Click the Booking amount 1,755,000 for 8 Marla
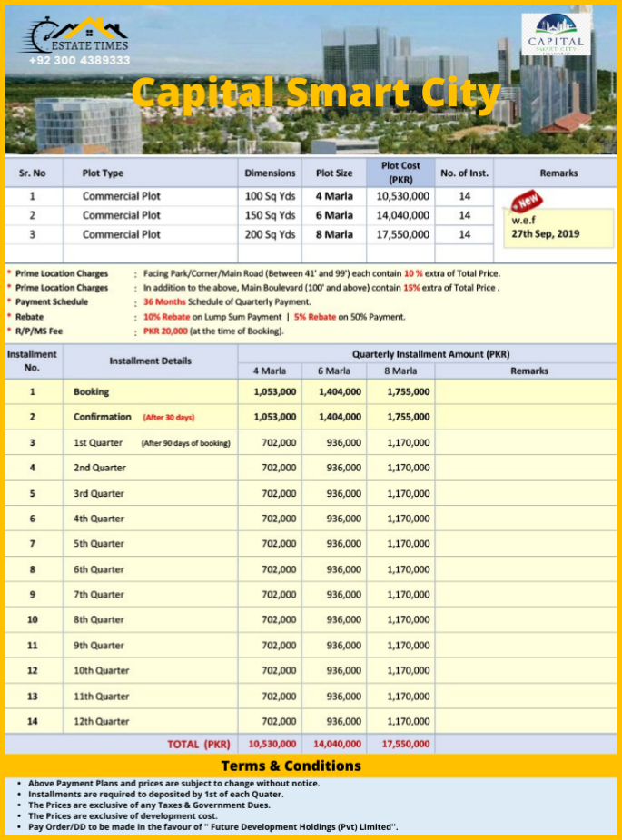622x840 pixels. click(x=409, y=391)
